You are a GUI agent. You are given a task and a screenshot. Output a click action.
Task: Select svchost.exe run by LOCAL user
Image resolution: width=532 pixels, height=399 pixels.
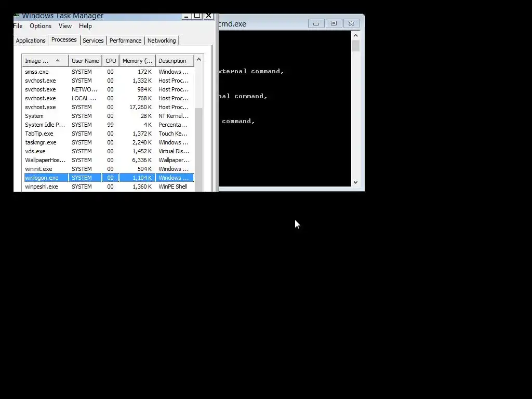109,98
